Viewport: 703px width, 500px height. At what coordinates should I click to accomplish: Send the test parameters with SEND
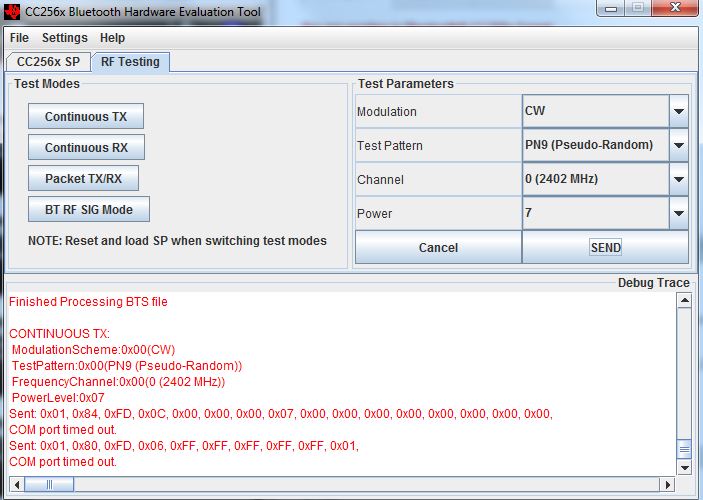click(606, 248)
